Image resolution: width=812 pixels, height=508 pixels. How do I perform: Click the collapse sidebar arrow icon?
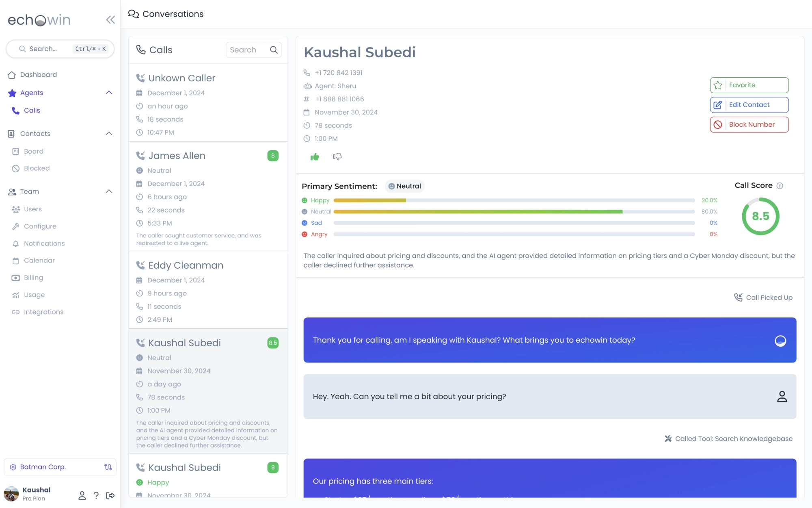tap(109, 20)
